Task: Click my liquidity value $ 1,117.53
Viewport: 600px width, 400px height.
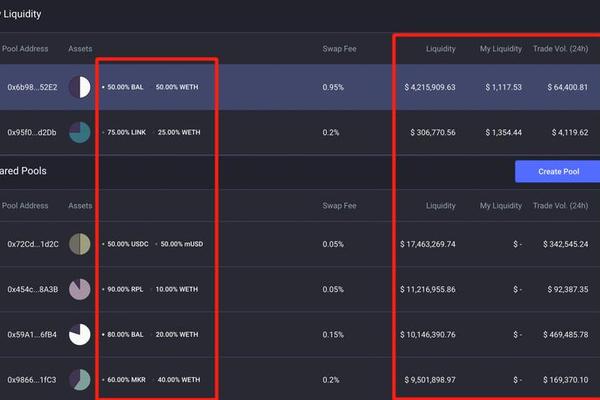Action: (503, 87)
